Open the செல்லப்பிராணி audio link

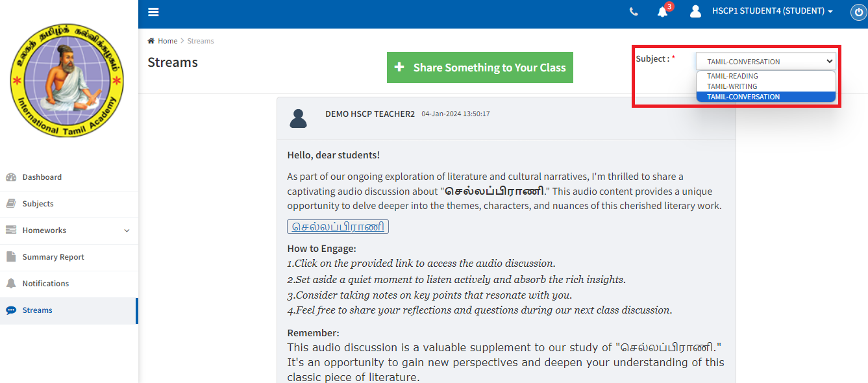point(338,227)
